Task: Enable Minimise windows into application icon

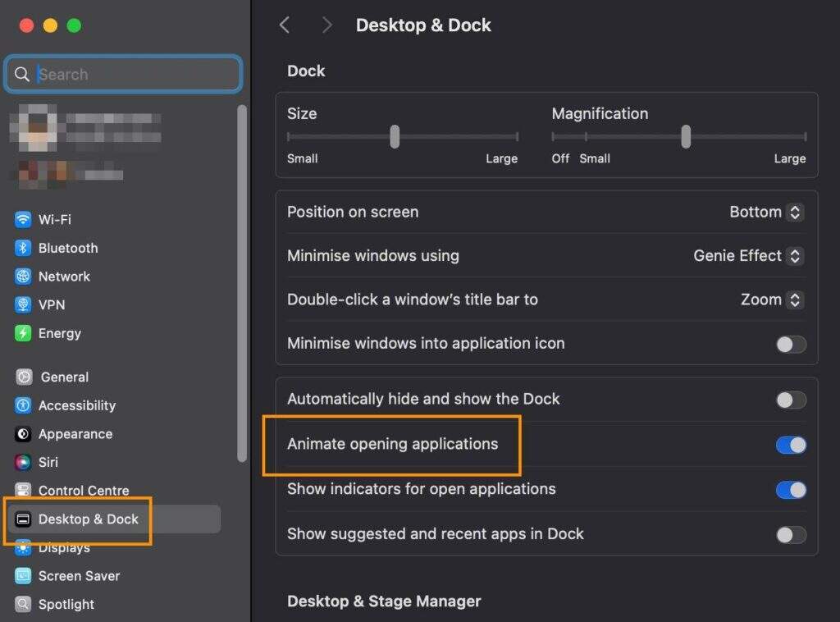Action: (791, 344)
